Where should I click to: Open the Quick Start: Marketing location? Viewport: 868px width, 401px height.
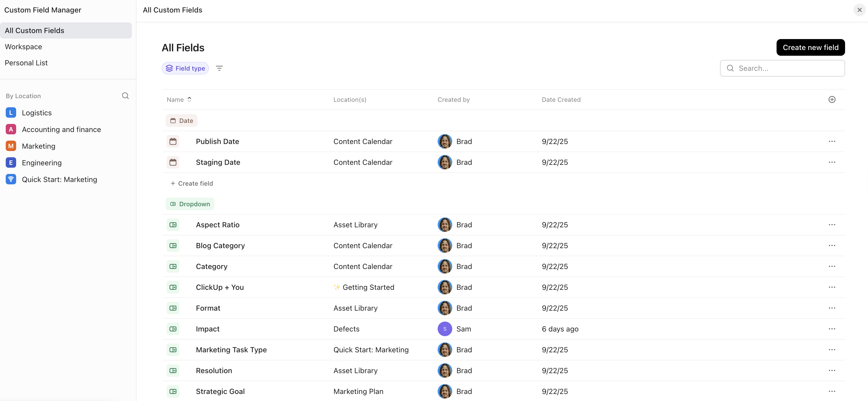[x=59, y=179]
